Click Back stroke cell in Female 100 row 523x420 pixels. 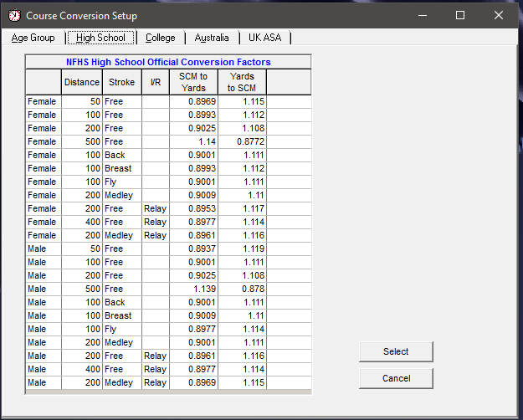(122, 155)
